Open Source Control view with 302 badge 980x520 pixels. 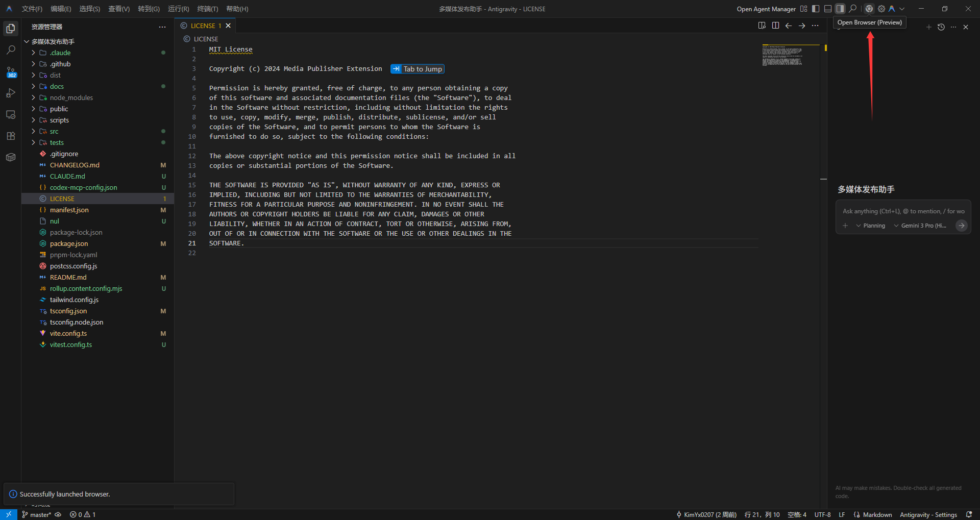point(11,72)
